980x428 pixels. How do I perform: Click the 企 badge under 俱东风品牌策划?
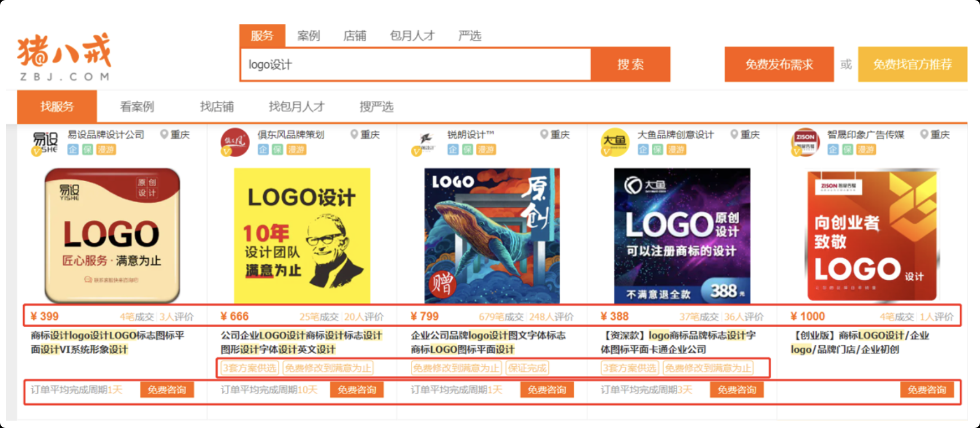point(263,149)
